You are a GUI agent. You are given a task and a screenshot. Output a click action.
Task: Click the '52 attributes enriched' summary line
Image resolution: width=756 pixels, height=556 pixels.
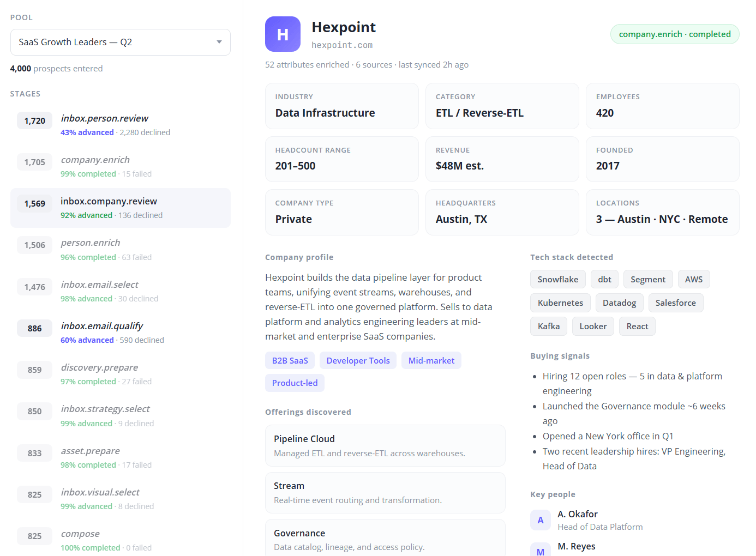367,64
